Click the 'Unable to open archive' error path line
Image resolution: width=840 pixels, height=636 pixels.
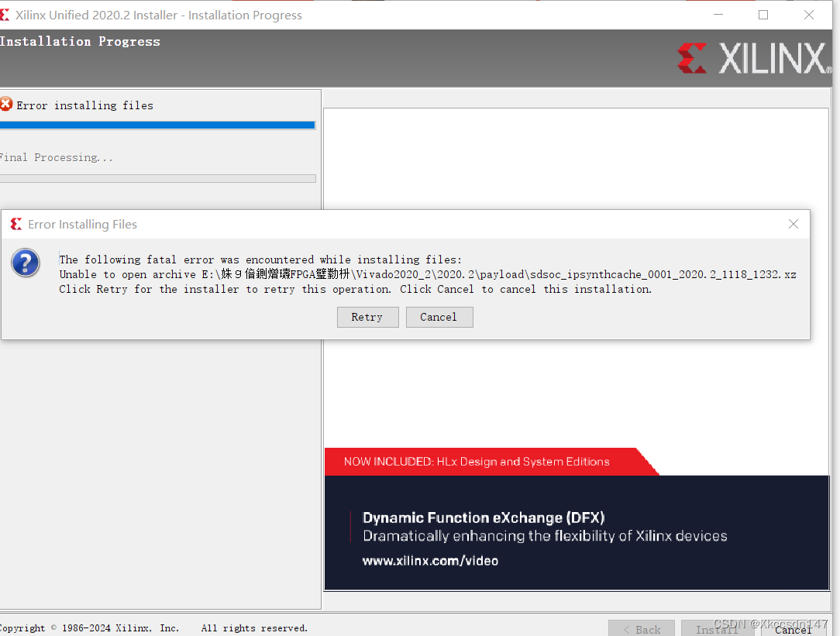coord(428,274)
